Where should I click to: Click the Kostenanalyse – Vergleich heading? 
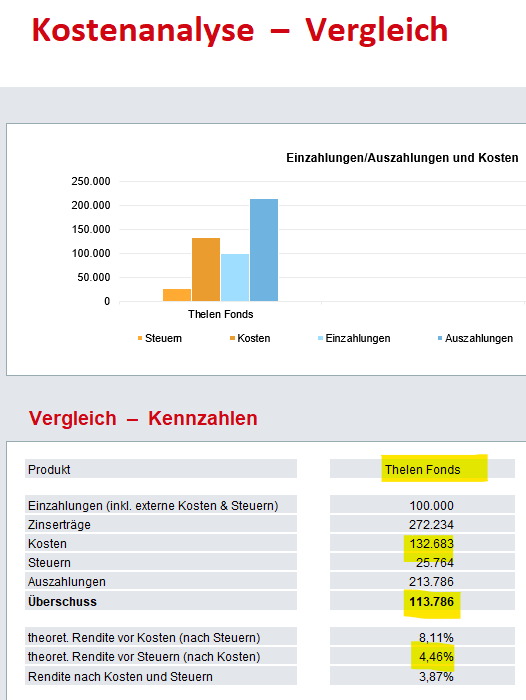240,30
